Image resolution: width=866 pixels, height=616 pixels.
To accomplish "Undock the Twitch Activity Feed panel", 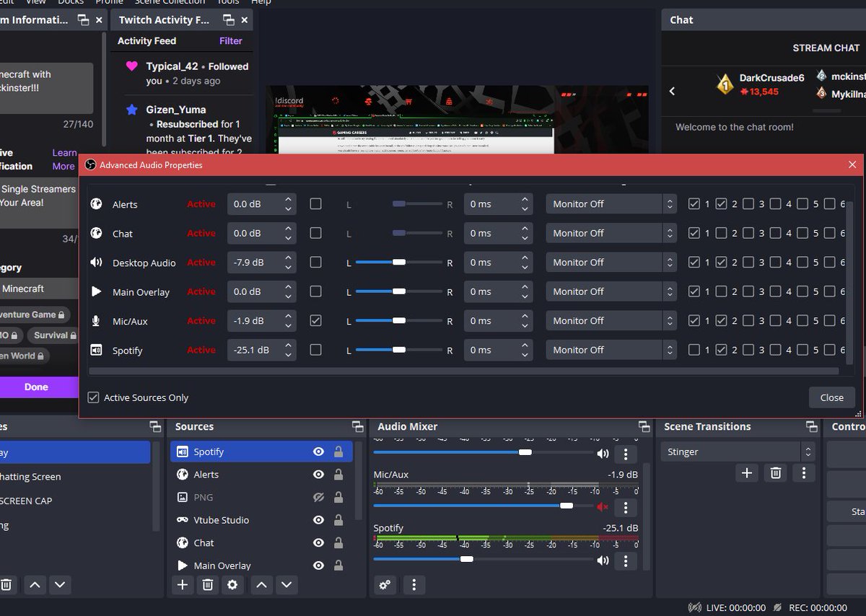I will click(229, 19).
